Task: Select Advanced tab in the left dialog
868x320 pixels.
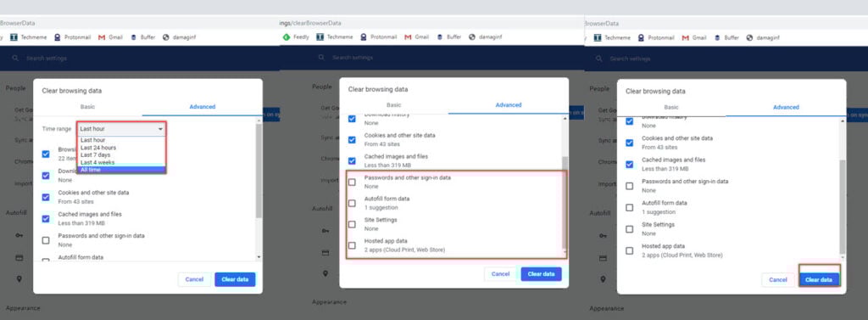Action: 202,106
